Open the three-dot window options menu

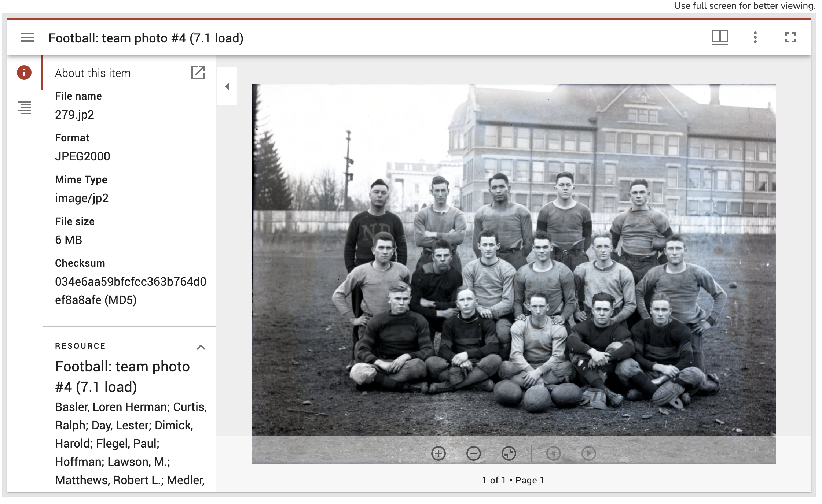tap(755, 38)
